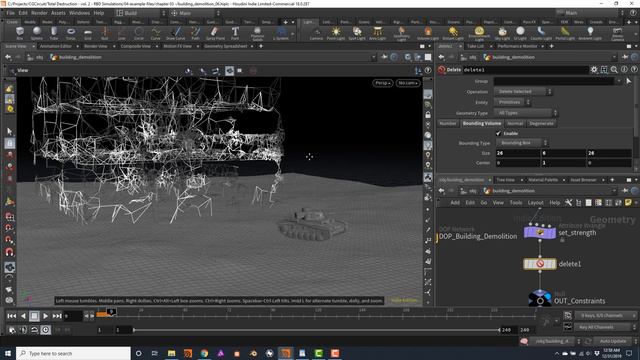Add a Portal Light from the shelf
The height and width of the screenshot is (360, 640).
tap(565, 33)
